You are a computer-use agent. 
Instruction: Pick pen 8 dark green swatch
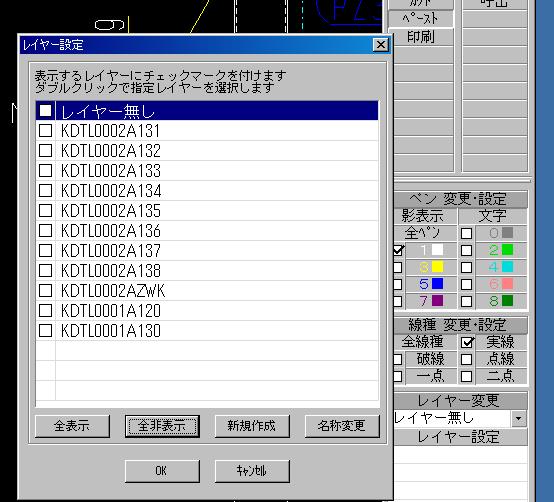click(507, 301)
